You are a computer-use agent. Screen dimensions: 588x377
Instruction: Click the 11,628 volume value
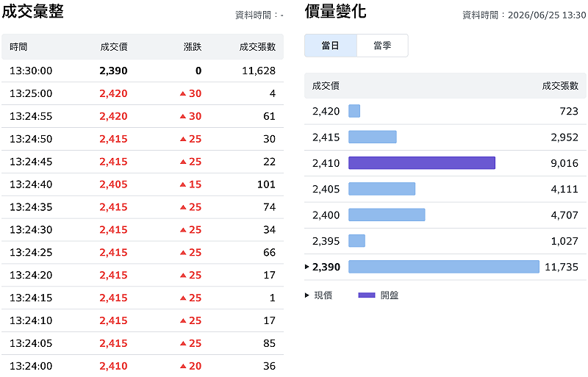(259, 71)
